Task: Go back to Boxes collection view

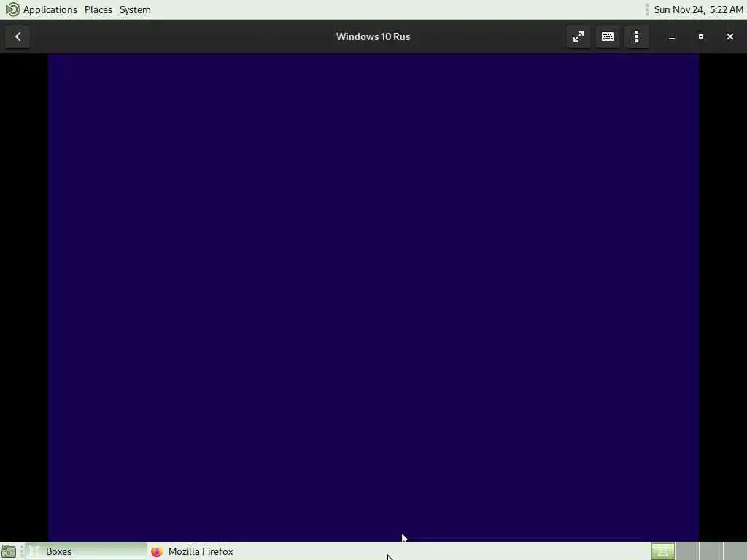Action: point(18,36)
